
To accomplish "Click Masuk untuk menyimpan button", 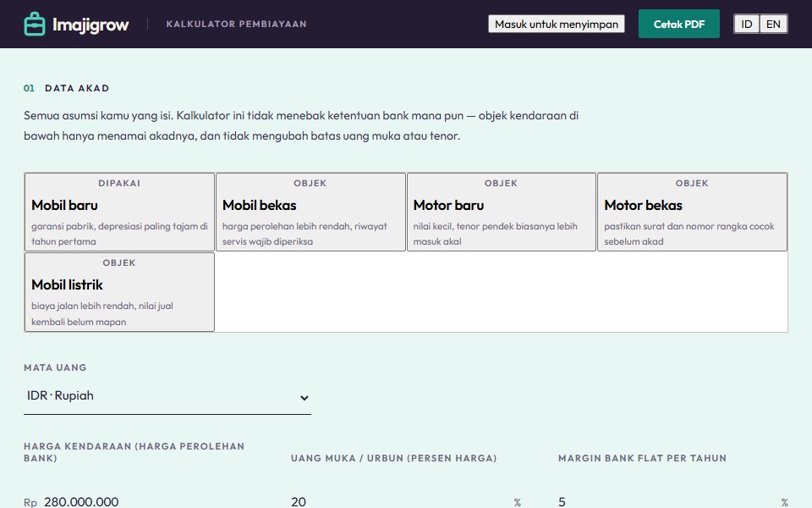I will tap(557, 24).
